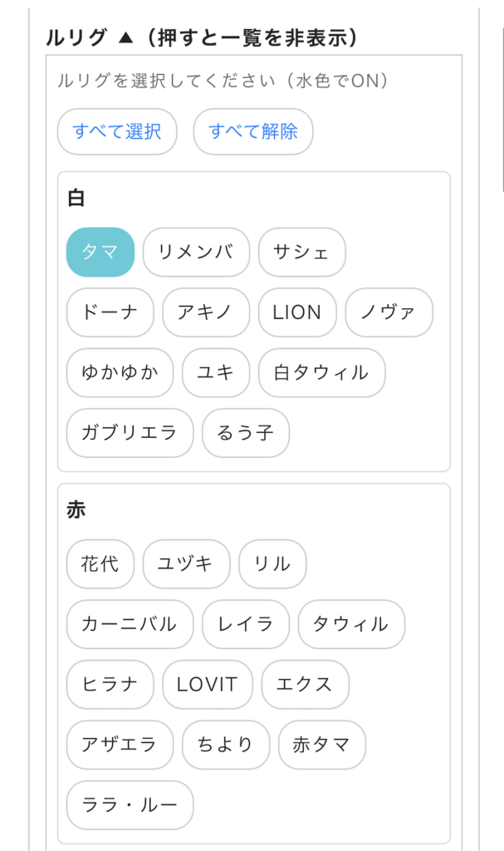Enable the ガブリエラ chip

[x=130, y=433]
